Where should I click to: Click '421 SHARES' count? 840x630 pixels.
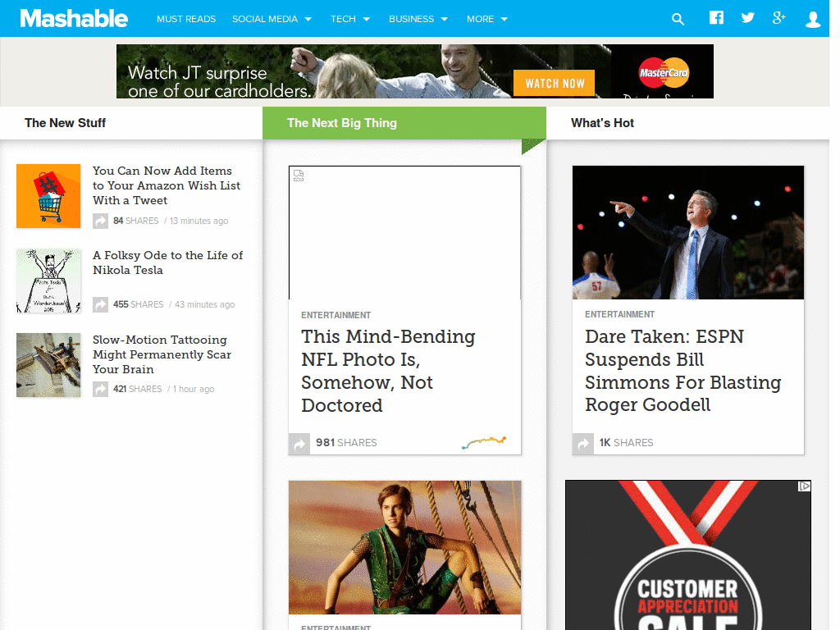coord(137,389)
